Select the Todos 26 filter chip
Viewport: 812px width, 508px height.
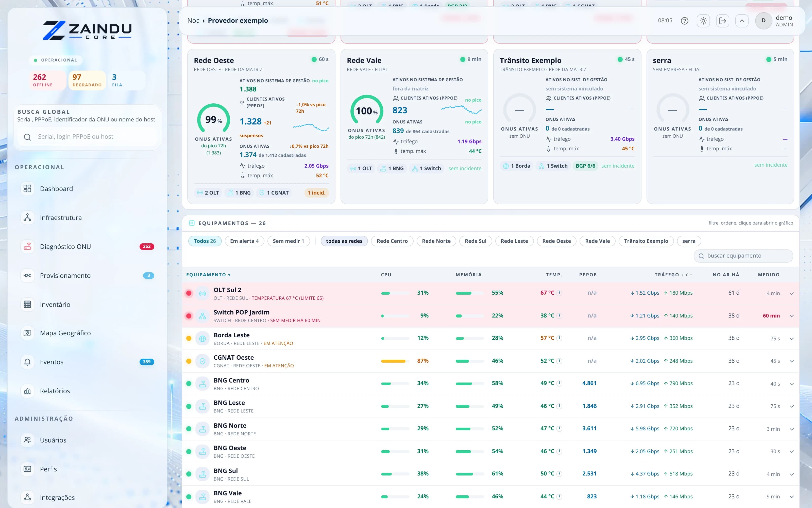pyautogui.click(x=205, y=241)
